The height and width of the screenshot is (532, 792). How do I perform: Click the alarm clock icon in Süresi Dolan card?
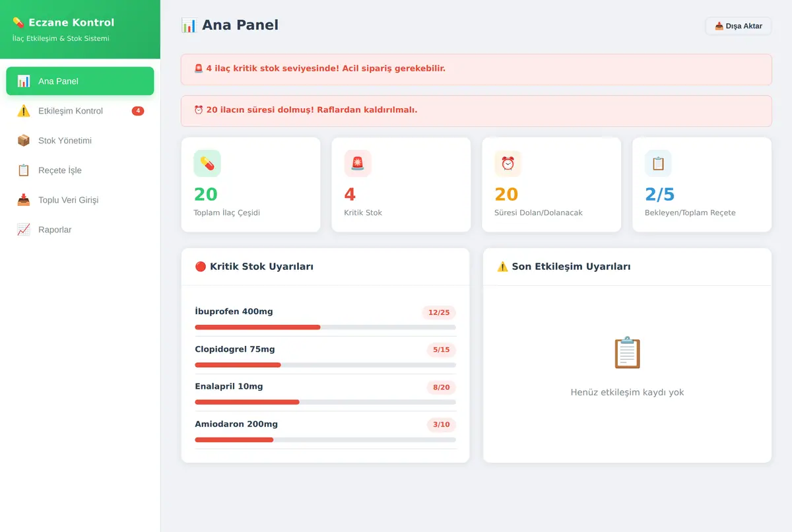(x=508, y=164)
